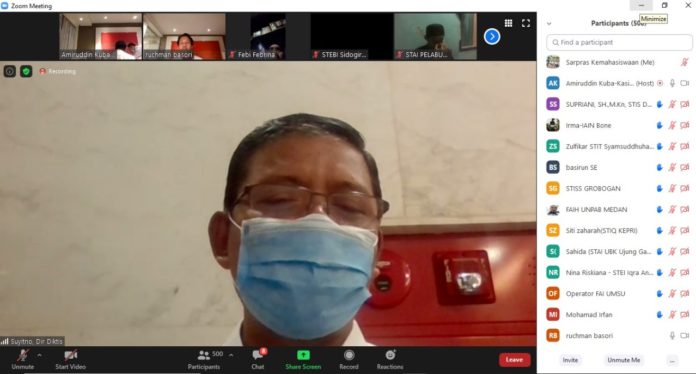Open more options ellipsis in participants panel

672,361
